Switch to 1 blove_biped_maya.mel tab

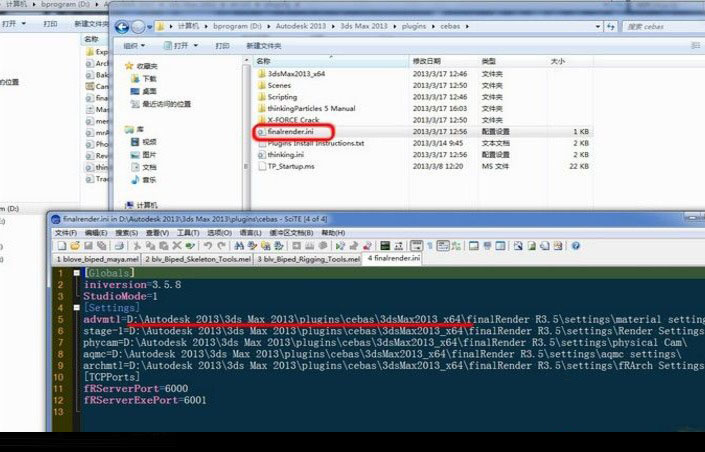pos(97,259)
